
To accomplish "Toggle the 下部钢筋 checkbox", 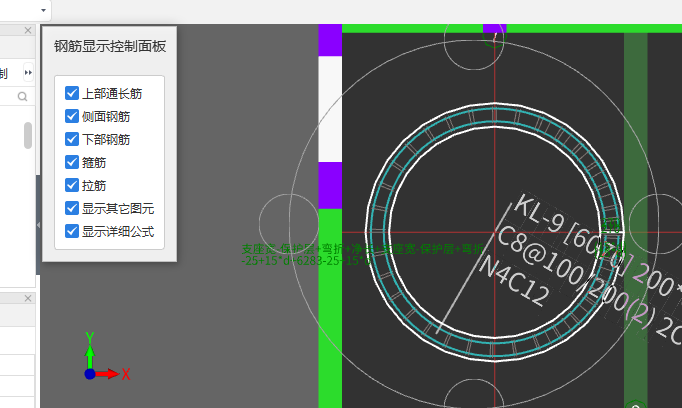I will 72,139.
